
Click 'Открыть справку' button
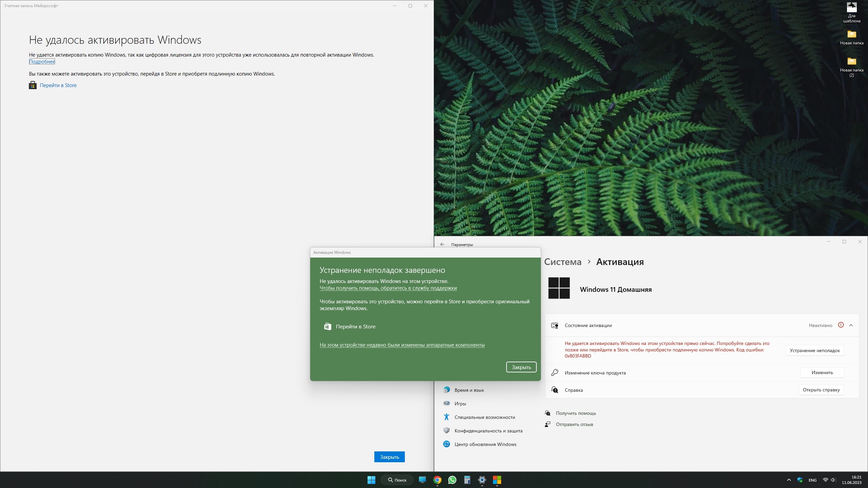[x=821, y=390]
